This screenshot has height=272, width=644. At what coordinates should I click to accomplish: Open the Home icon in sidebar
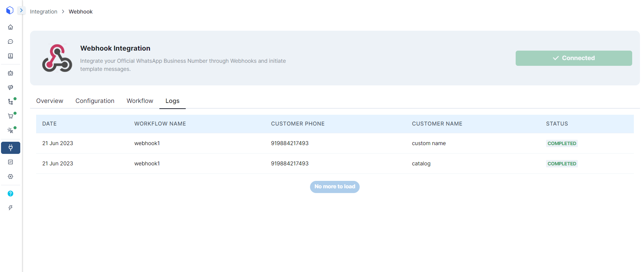(x=10, y=27)
